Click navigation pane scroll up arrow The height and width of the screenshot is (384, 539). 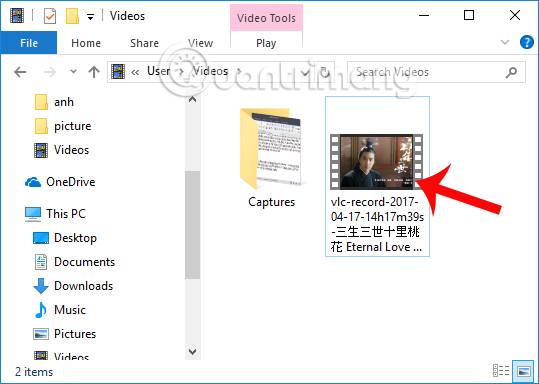tap(192, 100)
